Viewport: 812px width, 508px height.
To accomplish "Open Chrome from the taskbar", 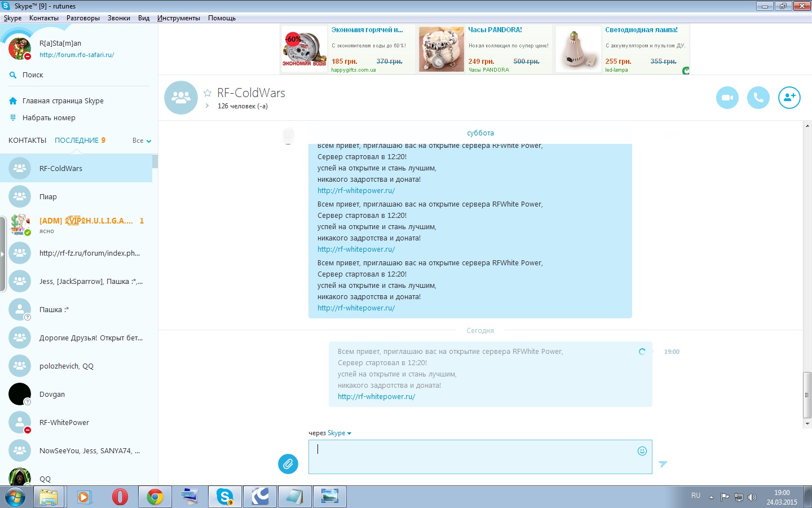I will click(x=155, y=497).
